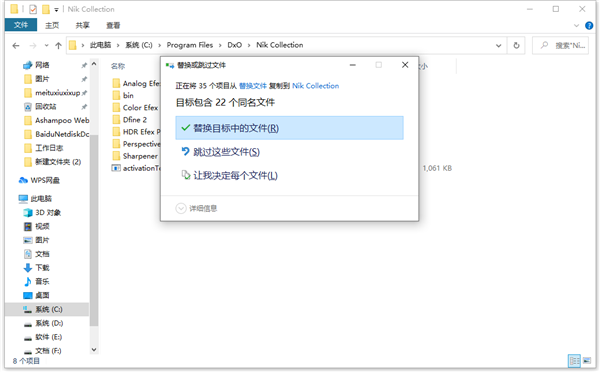
Task: Go up one folder level
Action: pos(58,46)
